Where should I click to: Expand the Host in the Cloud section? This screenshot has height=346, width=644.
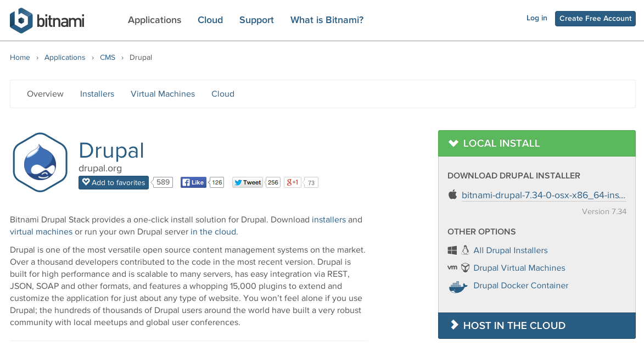pos(536,326)
